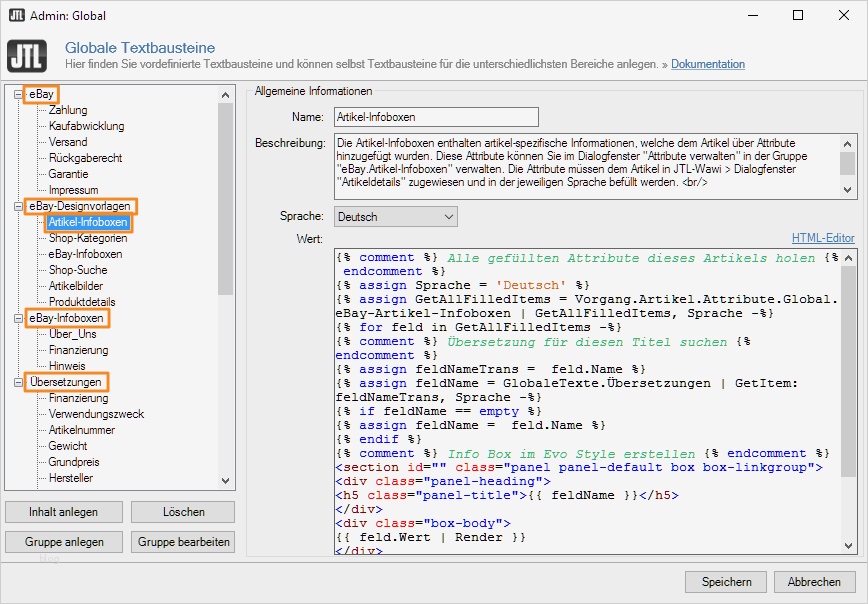This screenshot has width=868, height=604.
Task: Select Finanzierung under Übersetzungen
Action: click(x=79, y=398)
